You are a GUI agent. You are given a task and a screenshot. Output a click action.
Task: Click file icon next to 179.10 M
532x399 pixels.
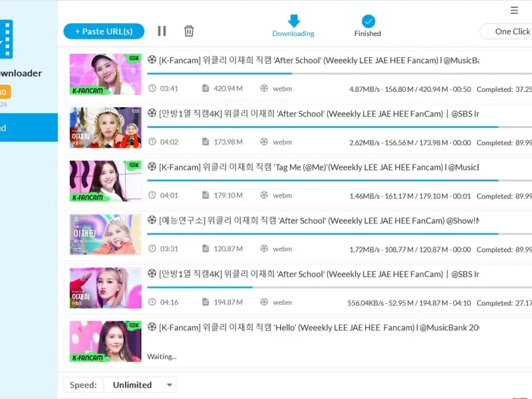coord(205,195)
